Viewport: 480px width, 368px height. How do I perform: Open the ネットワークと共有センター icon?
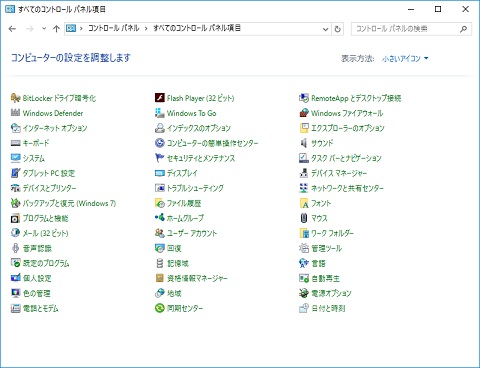pos(304,188)
